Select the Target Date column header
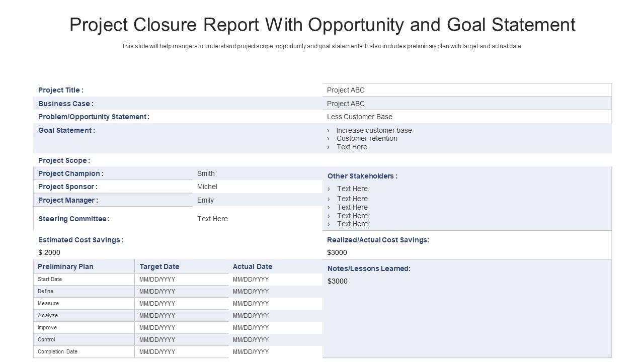644x362 pixels. click(159, 266)
